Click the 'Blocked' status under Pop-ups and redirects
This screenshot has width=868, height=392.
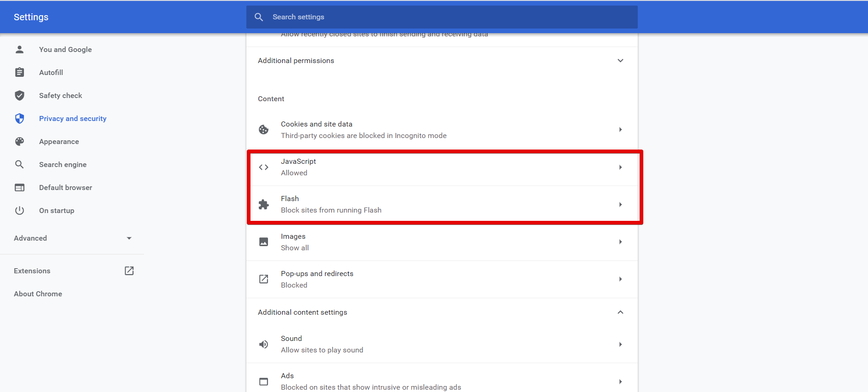(294, 285)
